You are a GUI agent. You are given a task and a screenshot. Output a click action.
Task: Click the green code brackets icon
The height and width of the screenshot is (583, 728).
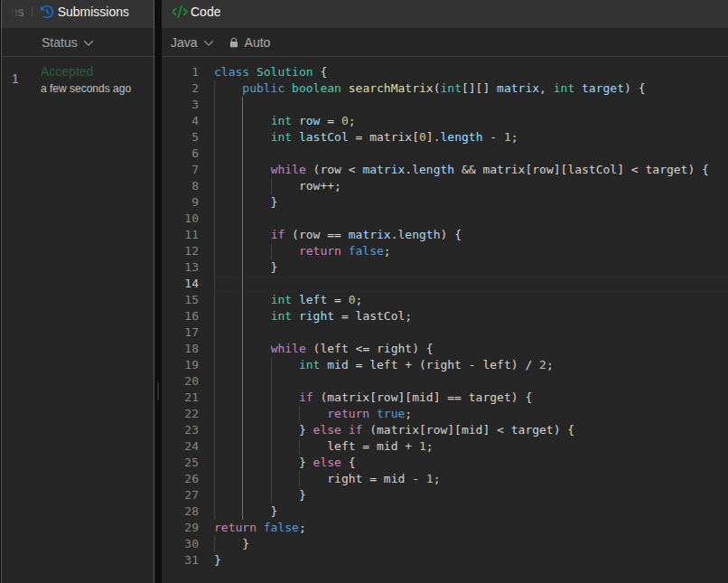click(x=179, y=12)
